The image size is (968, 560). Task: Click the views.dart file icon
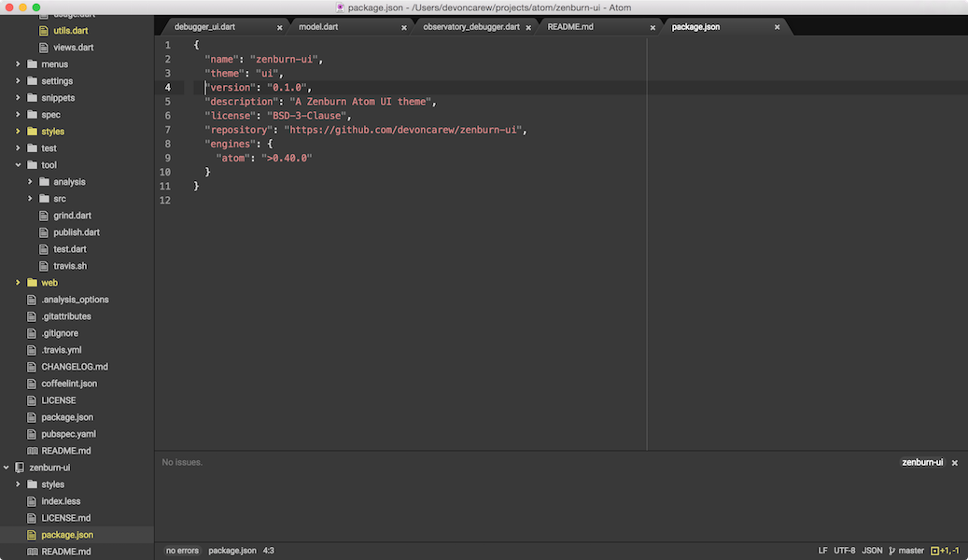[43, 47]
